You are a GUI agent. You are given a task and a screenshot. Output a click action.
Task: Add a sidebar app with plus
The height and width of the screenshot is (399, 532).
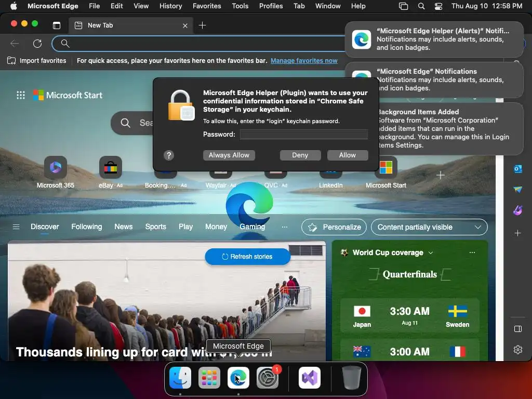tap(518, 233)
